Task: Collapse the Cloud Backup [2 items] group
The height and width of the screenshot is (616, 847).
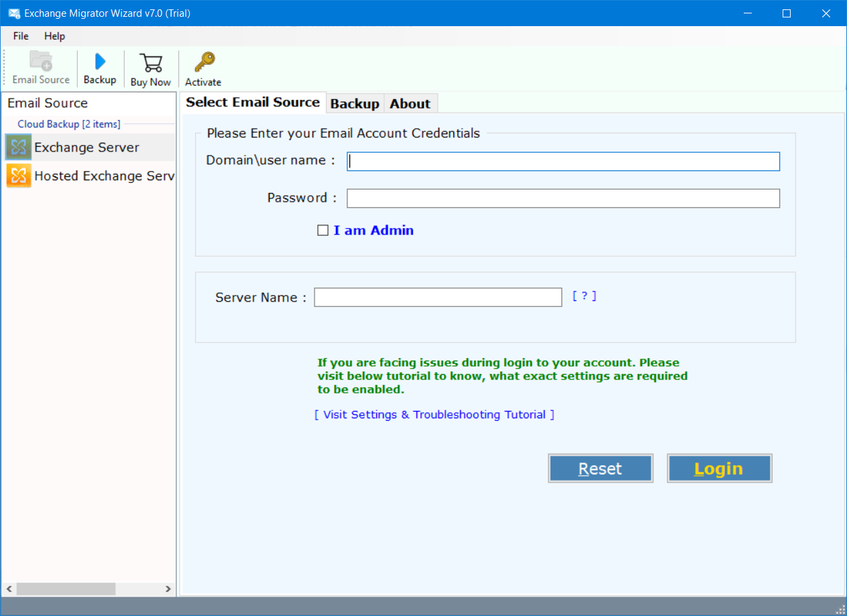Action: pos(69,124)
